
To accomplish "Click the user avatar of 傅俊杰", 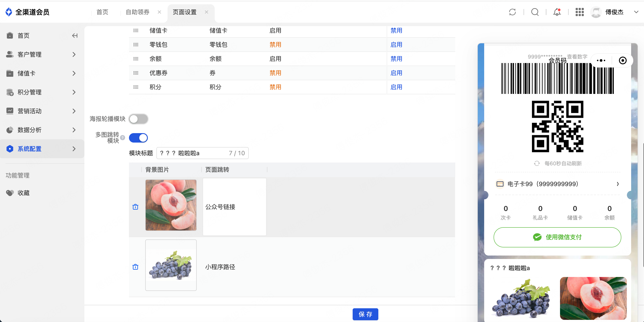I will coord(596,12).
